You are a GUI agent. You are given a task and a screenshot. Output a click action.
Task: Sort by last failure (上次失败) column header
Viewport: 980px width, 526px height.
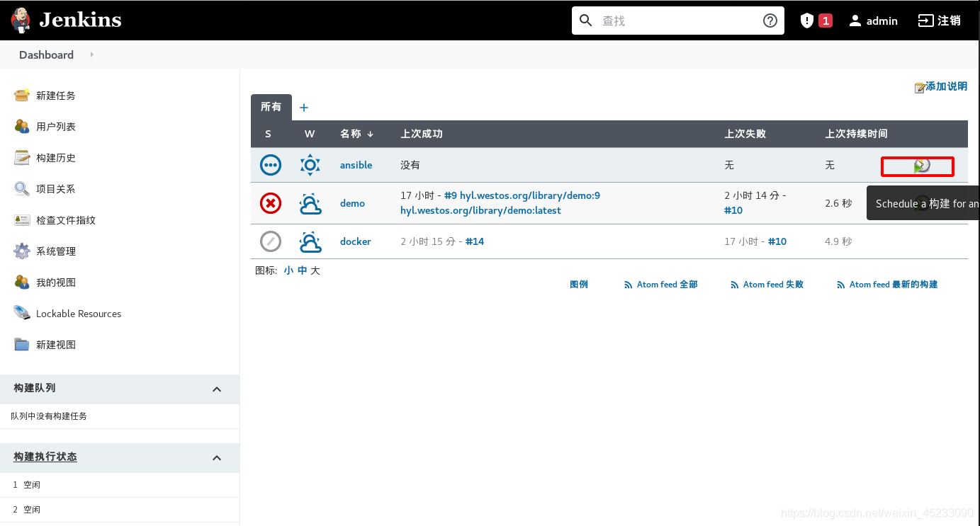[745, 134]
